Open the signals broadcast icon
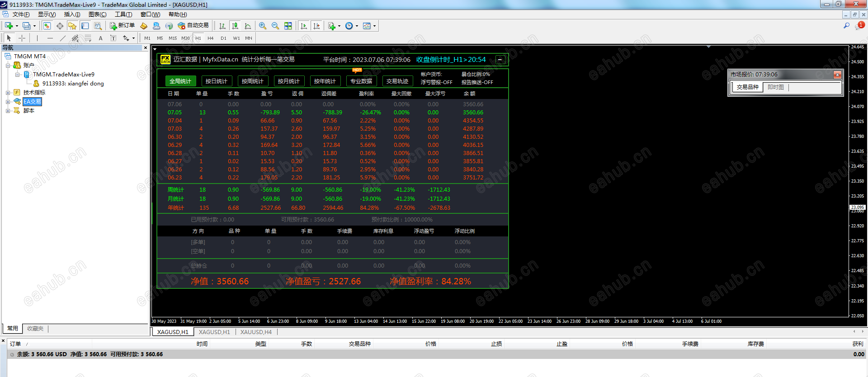Viewport: 868px width, 377px height. 169,26
